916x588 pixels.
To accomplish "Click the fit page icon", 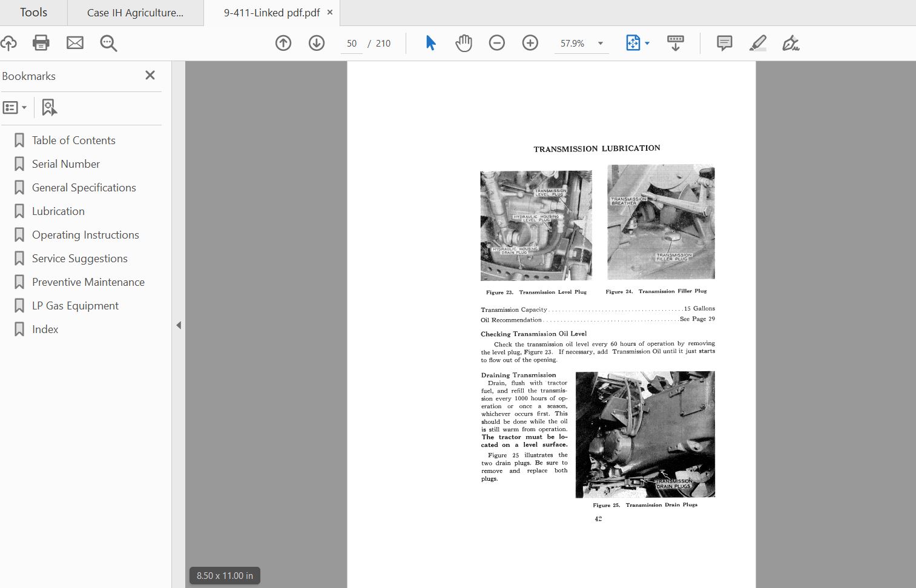I will [633, 43].
